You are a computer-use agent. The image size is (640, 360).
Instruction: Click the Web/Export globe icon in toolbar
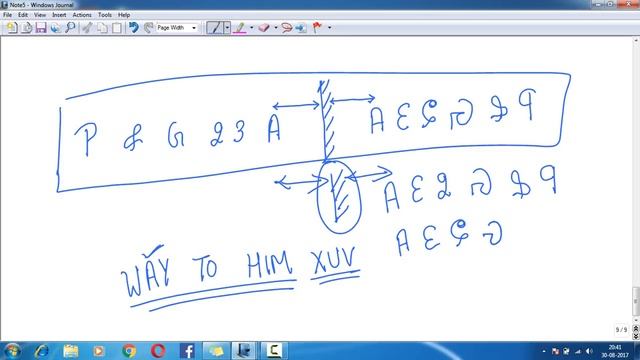click(x=56, y=28)
